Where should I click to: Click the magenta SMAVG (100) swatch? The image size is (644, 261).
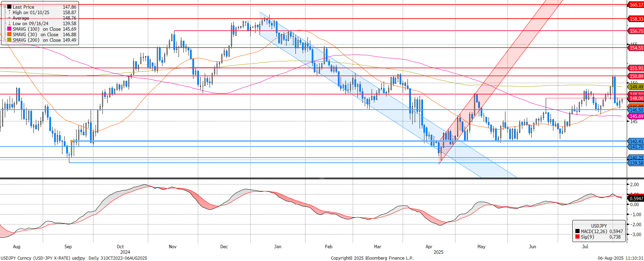click(9, 29)
